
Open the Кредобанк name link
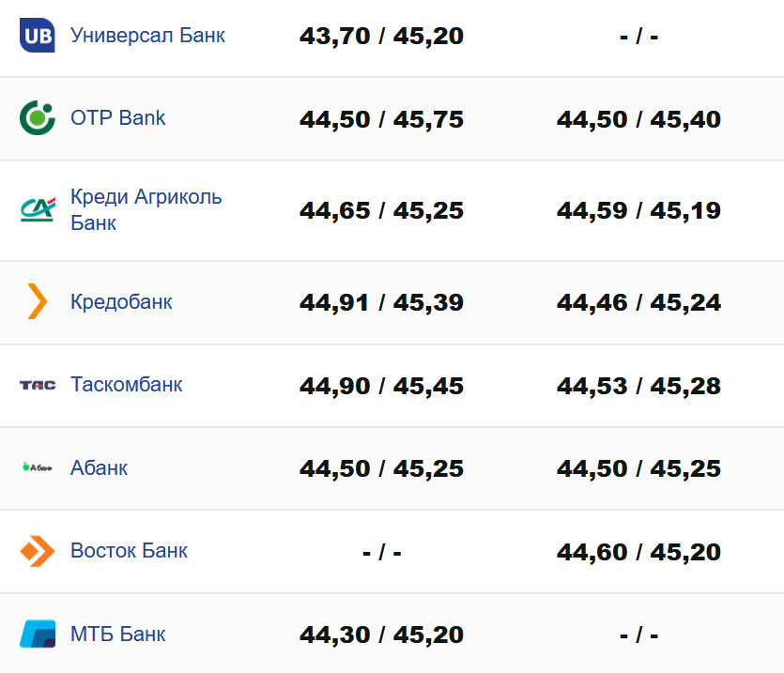coord(121,302)
